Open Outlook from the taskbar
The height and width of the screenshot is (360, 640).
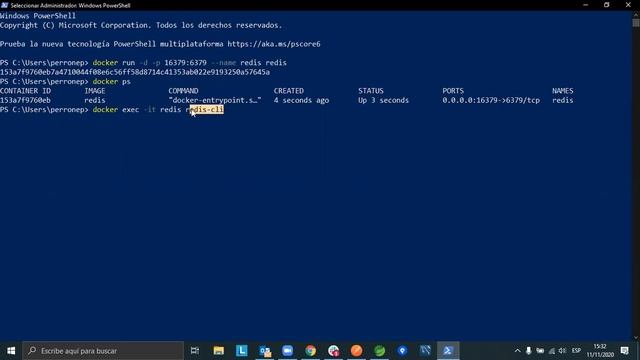point(265,351)
